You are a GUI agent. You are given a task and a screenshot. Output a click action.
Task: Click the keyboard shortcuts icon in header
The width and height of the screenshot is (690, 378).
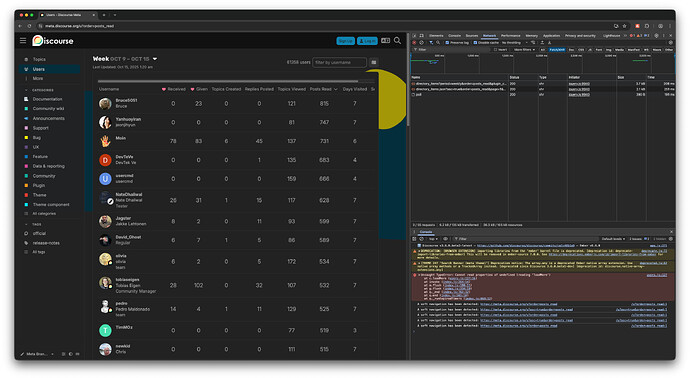(385, 40)
